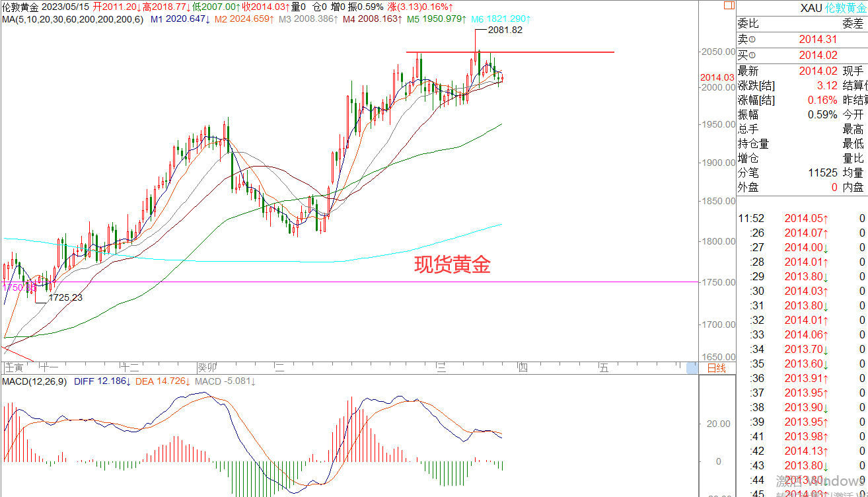Click the 现货黄金 chart annotation
Image resolution: width=868 pixels, height=497 pixels.
click(x=452, y=265)
